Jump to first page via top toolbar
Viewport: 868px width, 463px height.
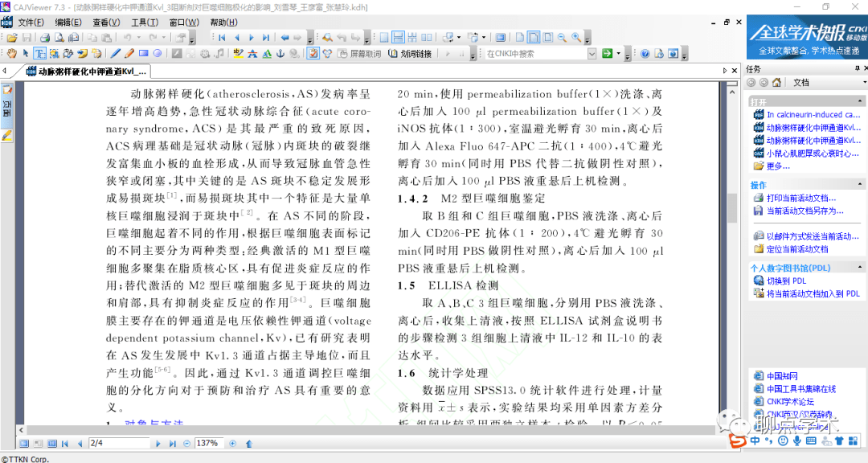click(x=222, y=38)
